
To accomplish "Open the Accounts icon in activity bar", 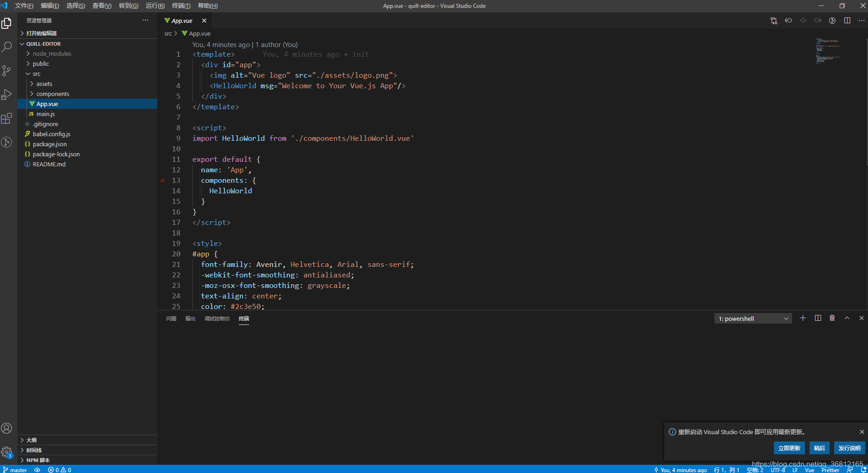I will pos(7,428).
